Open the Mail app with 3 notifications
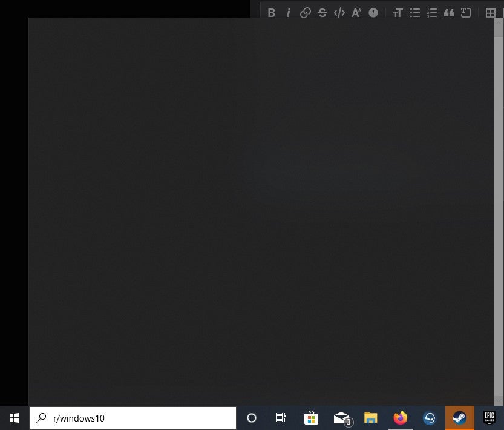Screen dimensions: 504x430 coord(341,418)
